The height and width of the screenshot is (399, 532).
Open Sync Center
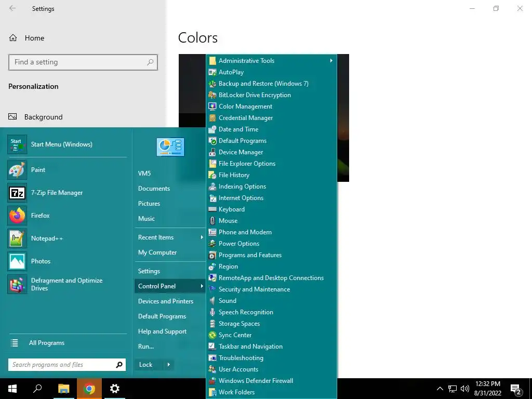271,335
